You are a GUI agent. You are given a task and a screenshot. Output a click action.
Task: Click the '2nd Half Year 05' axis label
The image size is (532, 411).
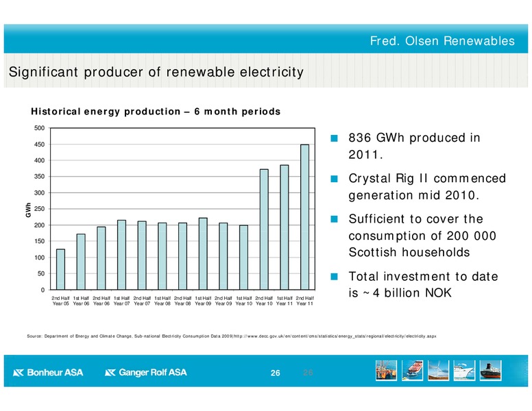61,301
